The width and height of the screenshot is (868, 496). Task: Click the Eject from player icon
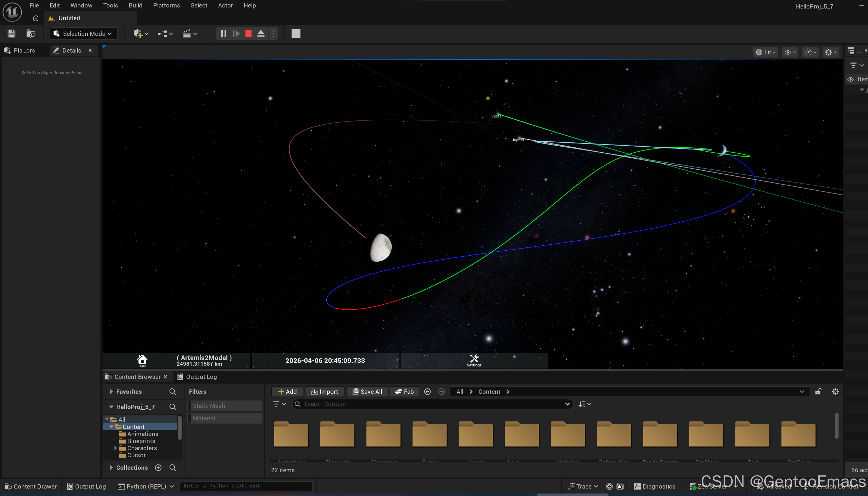click(x=261, y=34)
